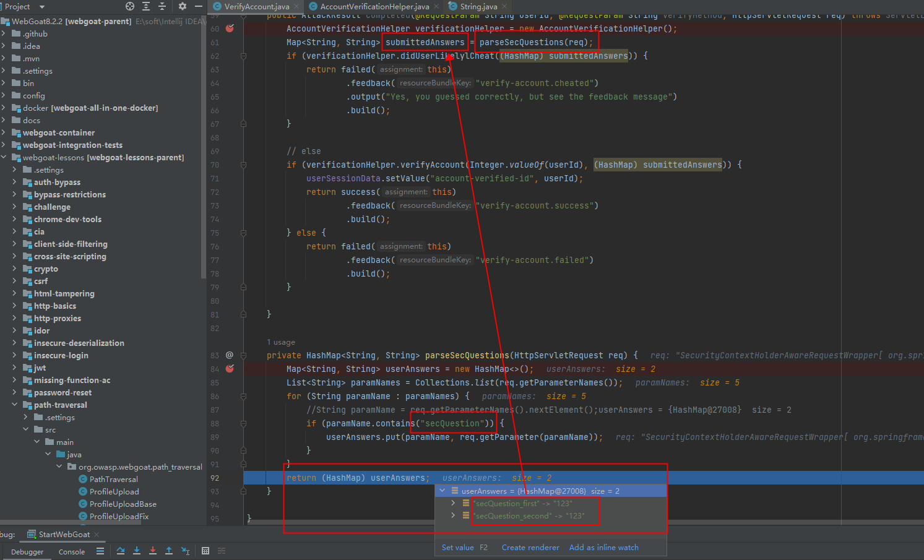Switch to the Console tab
924x560 pixels.
(x=72, y=551)
